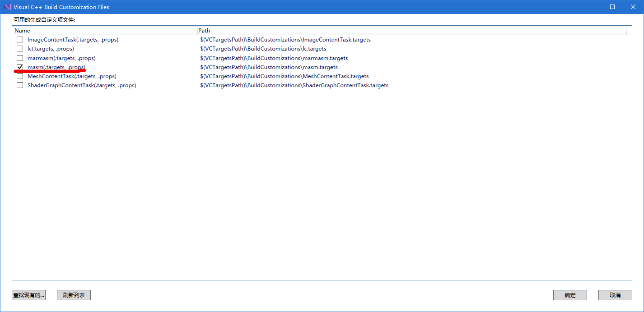Click the ShaderGraphContentTask.targets path cell
The image size is (644, 312).
[294, 85]
